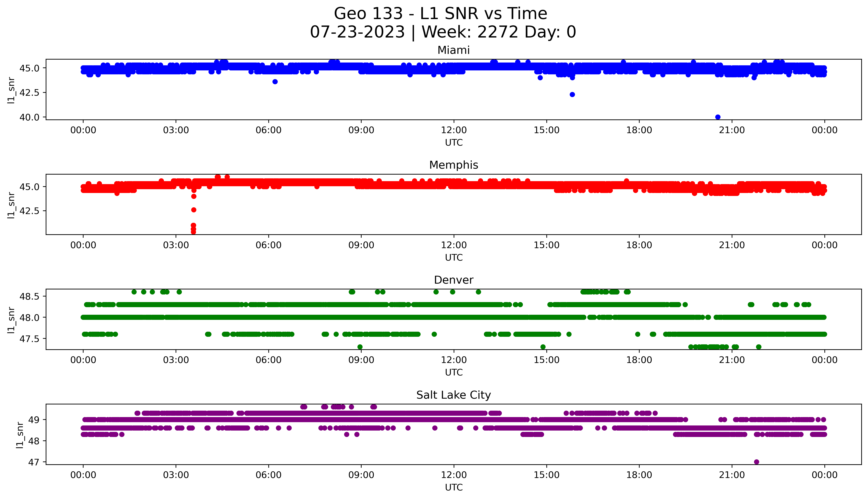
Task: Click the Salt Lake City subplot title
Action: coord(453,395)
